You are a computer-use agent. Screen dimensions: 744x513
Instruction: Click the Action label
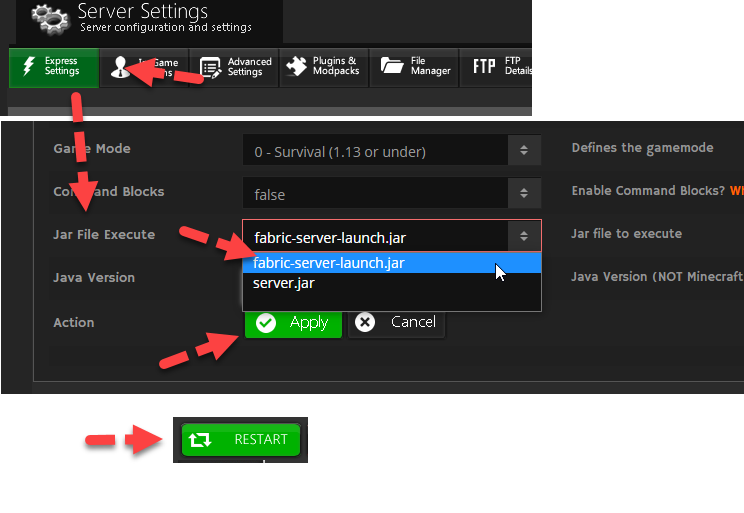pyautogui.click(x=74, y=323)
